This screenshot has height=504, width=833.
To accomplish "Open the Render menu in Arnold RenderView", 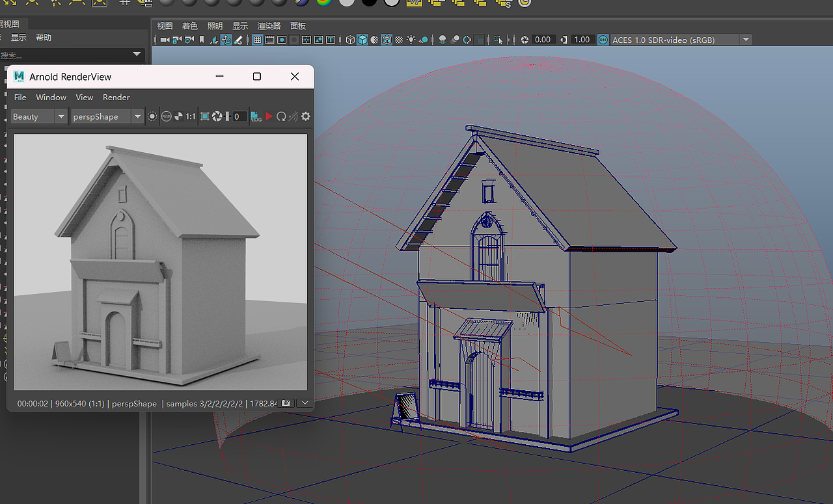I will click(x=116, y=97).
